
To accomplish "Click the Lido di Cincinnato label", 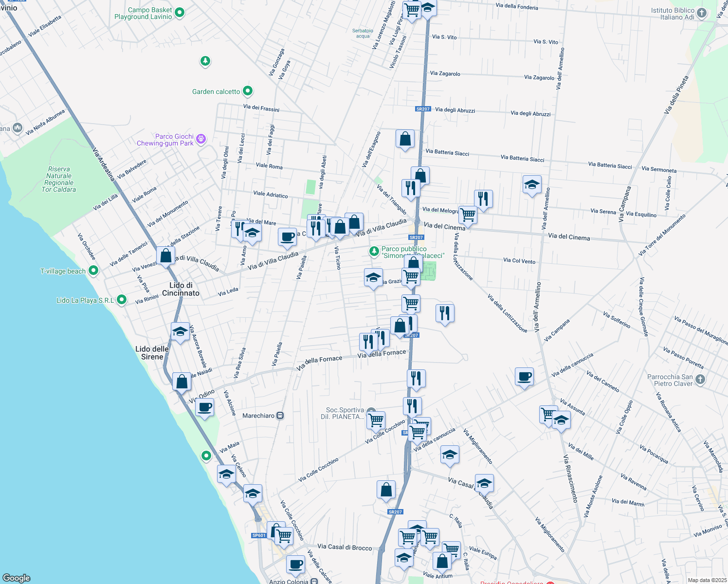I will [x=181, y=289].
